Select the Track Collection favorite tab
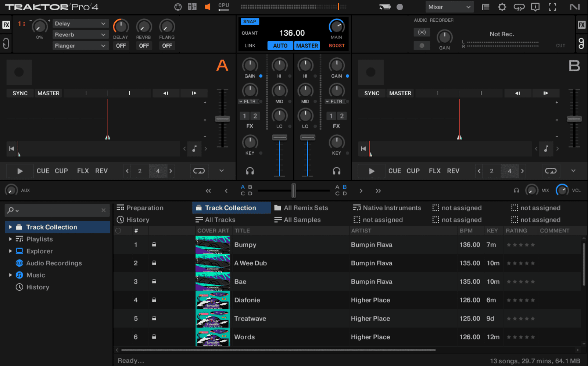Viewport: 588px width, 366px height. (232, 208)
